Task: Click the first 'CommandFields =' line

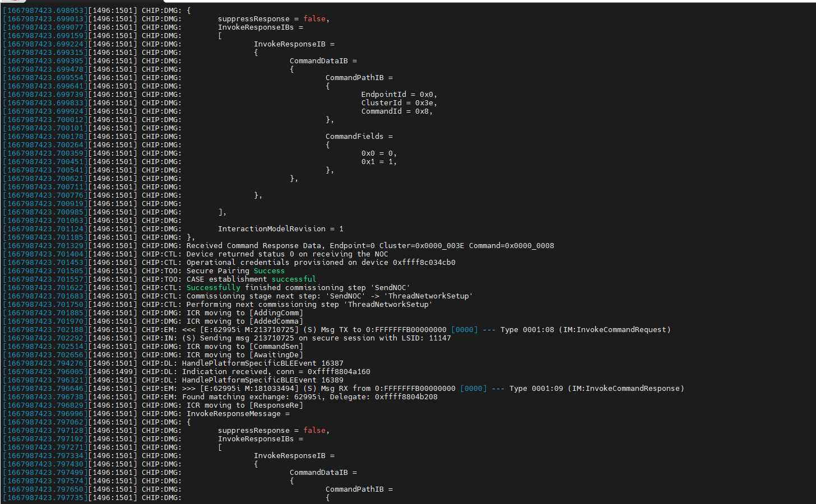Action: click(x=359, y=137)
